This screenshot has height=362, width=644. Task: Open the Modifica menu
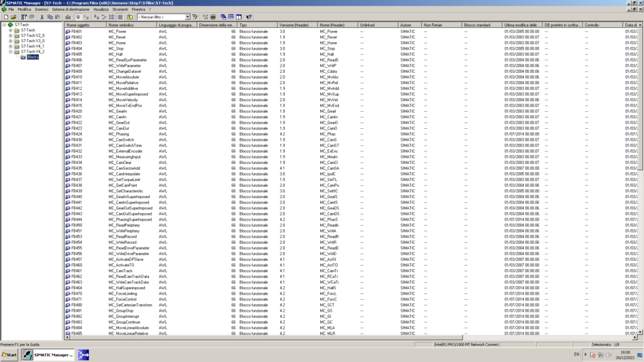coord(25,9)
